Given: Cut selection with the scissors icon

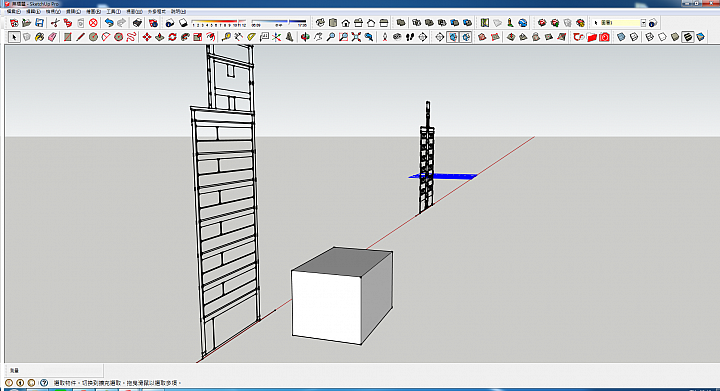Looking at the screenshot, I should tap(55, 22).
